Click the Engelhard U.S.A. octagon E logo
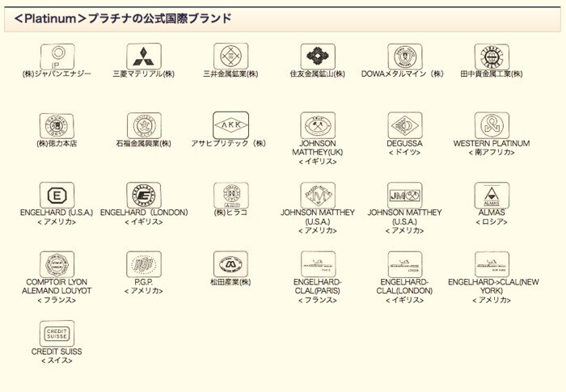The image size is (566, 392). [57, 196]
